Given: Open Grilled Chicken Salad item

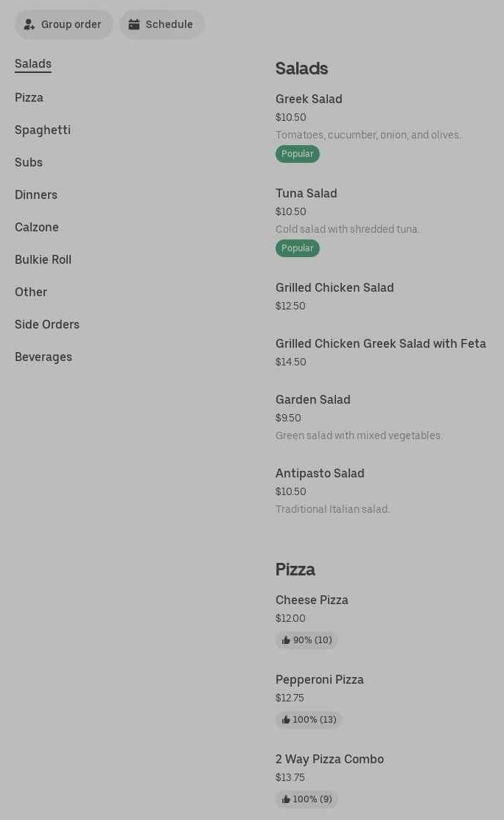Looking at the screenshot, I should (x=335, y=288).
